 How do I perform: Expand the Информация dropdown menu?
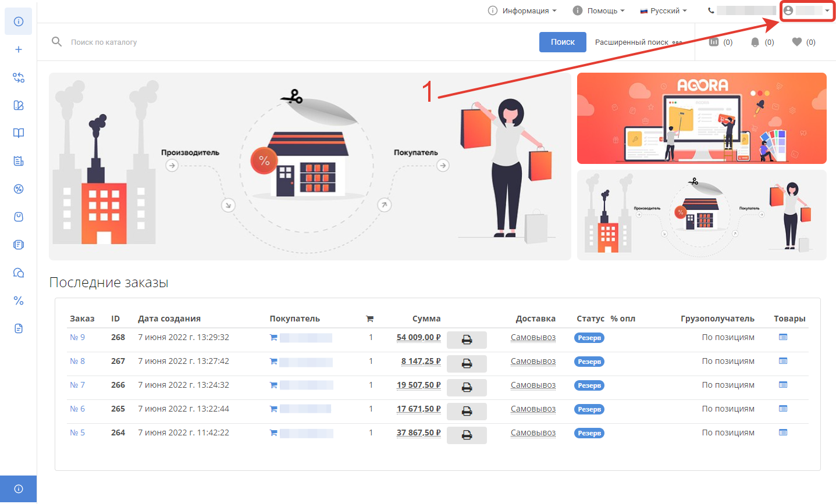point(522,10)
